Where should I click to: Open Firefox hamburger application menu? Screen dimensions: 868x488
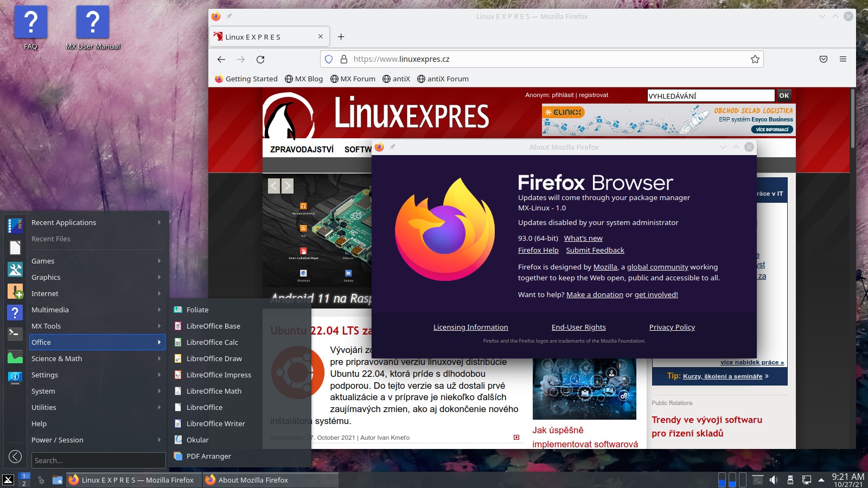843,59
